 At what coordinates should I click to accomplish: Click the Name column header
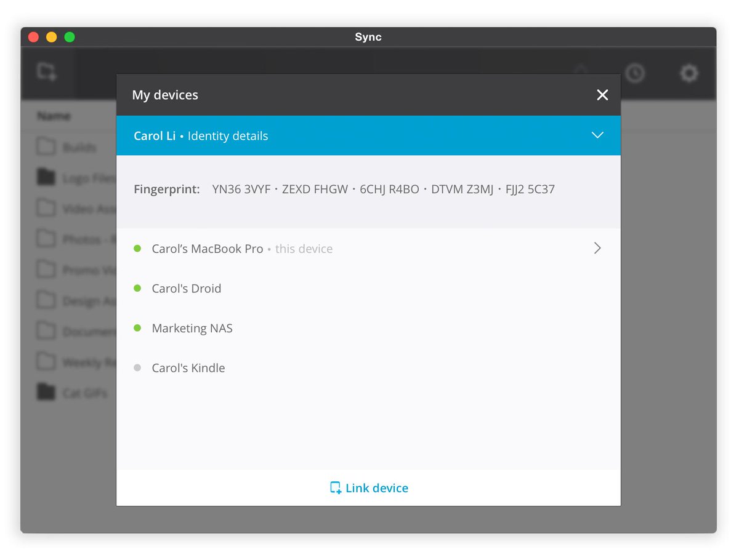tap(53, 116)
